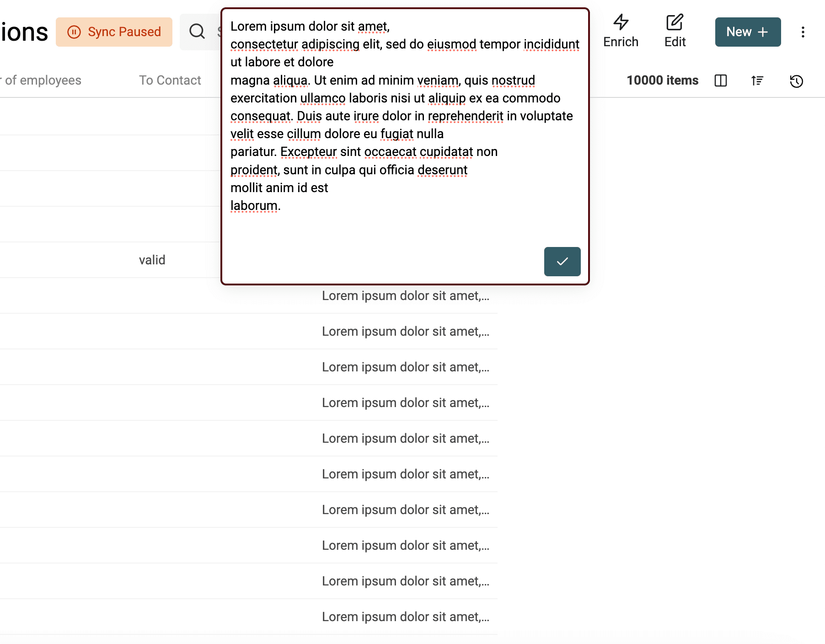The width and height of the screenshot is (825, 644).
Task: Confirm text with the checkmark button
Action: [x=562, y=262]
